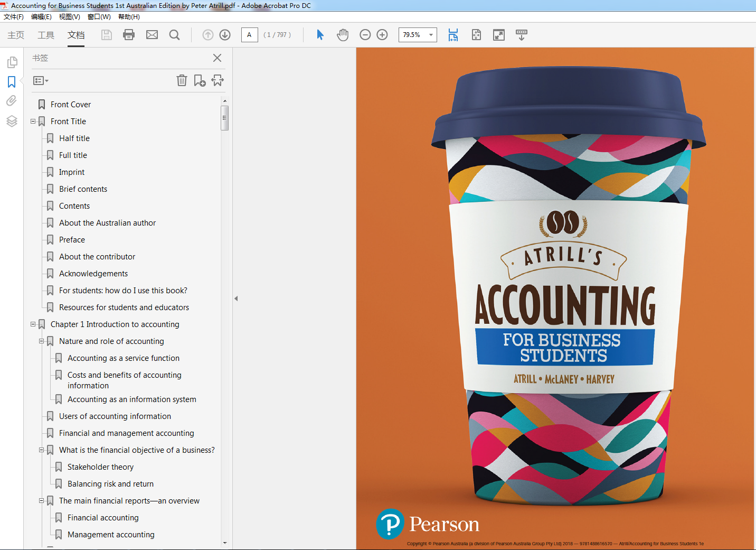
Task: Open Financial and management accounting bookmark
Action: pos(127,433)
